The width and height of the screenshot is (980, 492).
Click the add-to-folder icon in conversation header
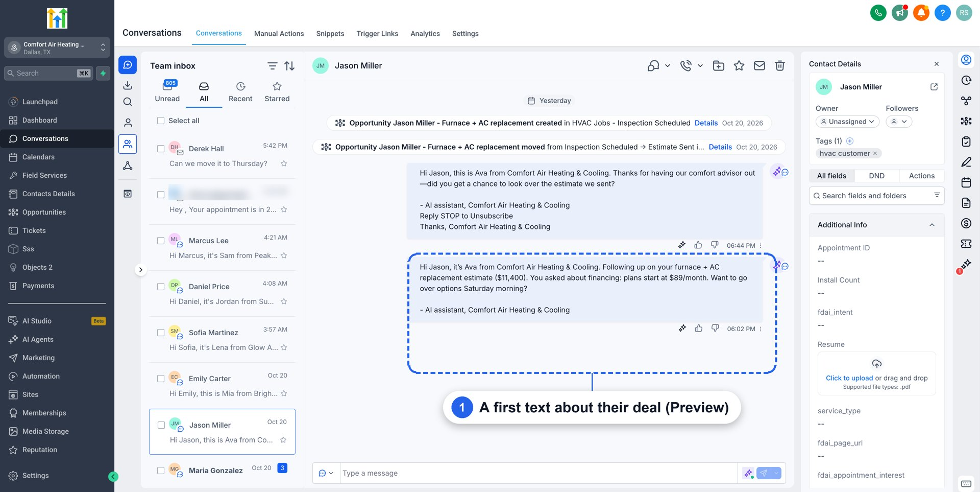tap(718, 65)
